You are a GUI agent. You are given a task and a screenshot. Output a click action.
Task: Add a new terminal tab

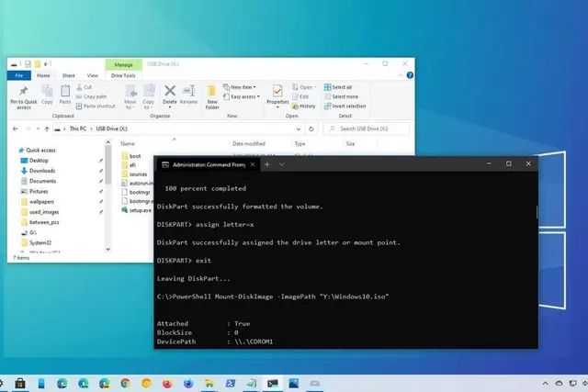click(x=267, y=164)
